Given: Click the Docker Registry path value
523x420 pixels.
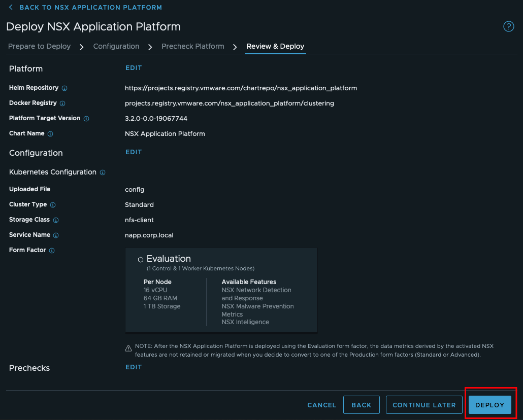Looking at the screenshot, I should coord(230,103).
